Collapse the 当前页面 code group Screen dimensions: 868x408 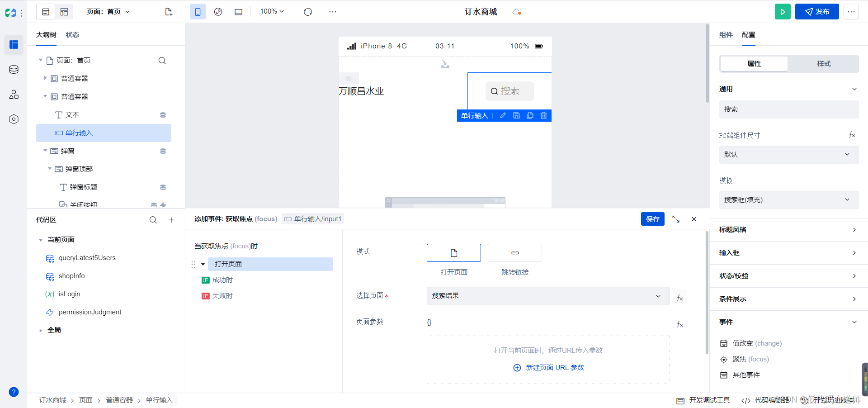41,240
